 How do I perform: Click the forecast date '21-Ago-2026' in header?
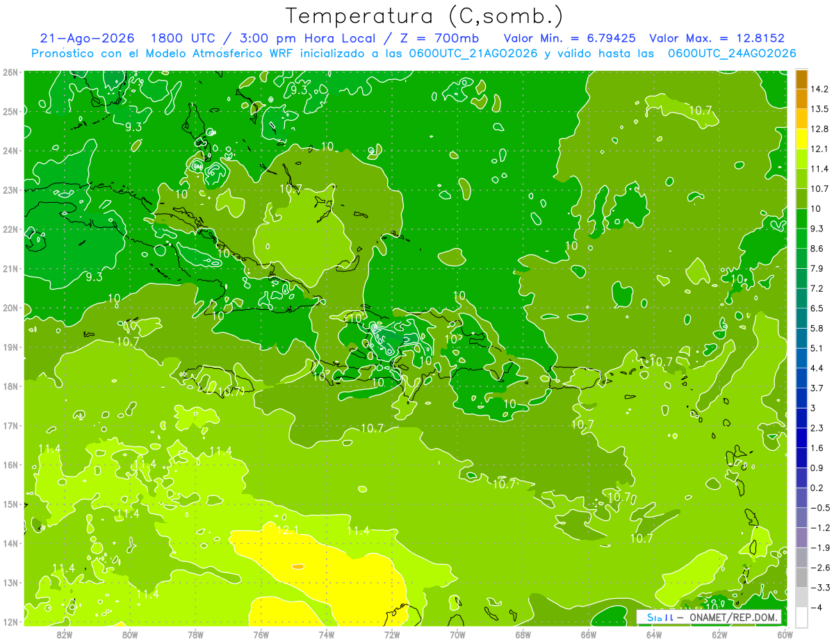click(x=87, y=38)
